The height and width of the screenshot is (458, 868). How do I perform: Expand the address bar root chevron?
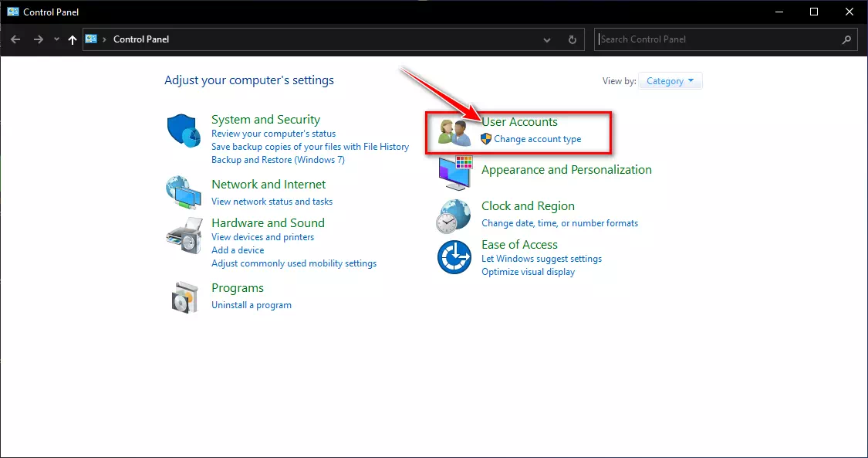tap(104, 39)
